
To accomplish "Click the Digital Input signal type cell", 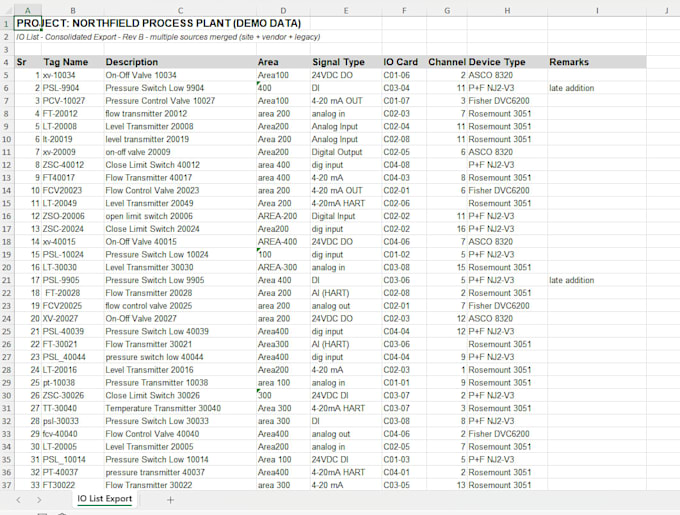I will pyautogui.click(x=346, y=216).
